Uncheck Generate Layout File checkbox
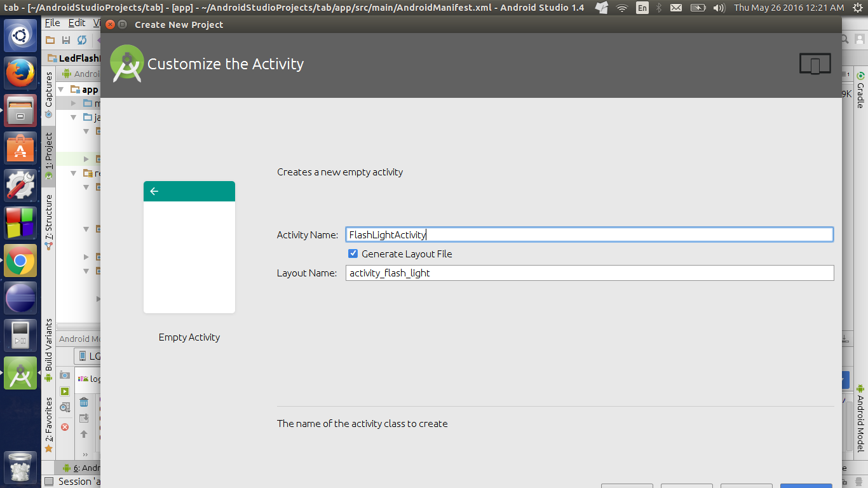The width and height of the screenshot is (868, 488). point(353,254)
